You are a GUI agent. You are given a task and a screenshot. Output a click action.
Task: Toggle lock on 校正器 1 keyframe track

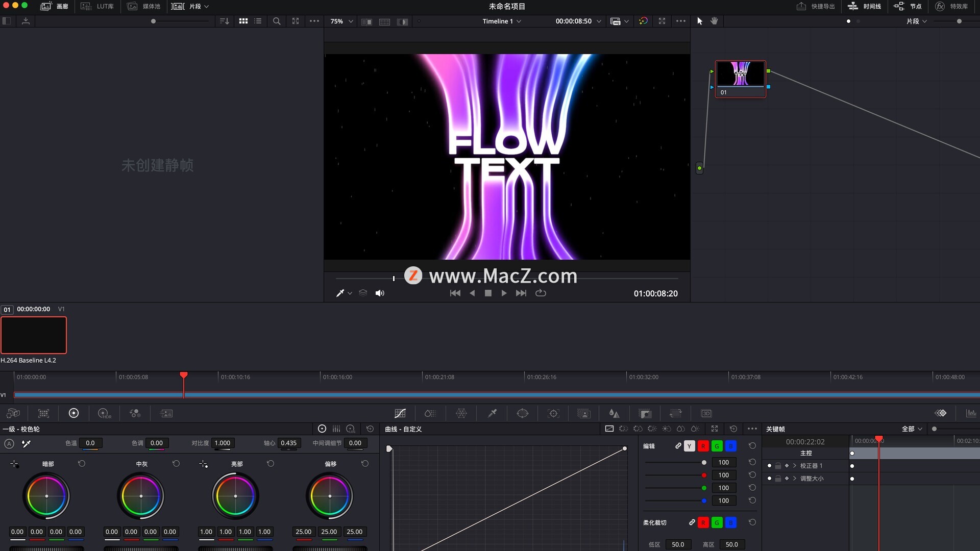[x=778, y=466]
